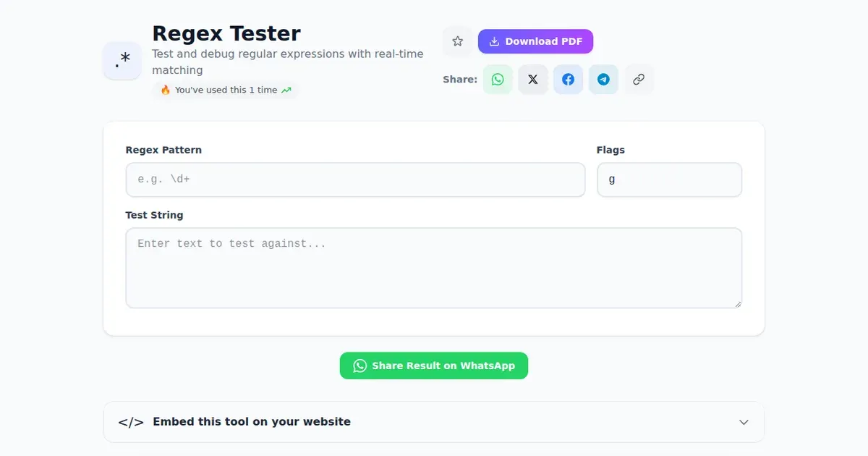Viewport: 868px width, 456px height.
Task: Click the Share: label text
Action: (460, 80)
